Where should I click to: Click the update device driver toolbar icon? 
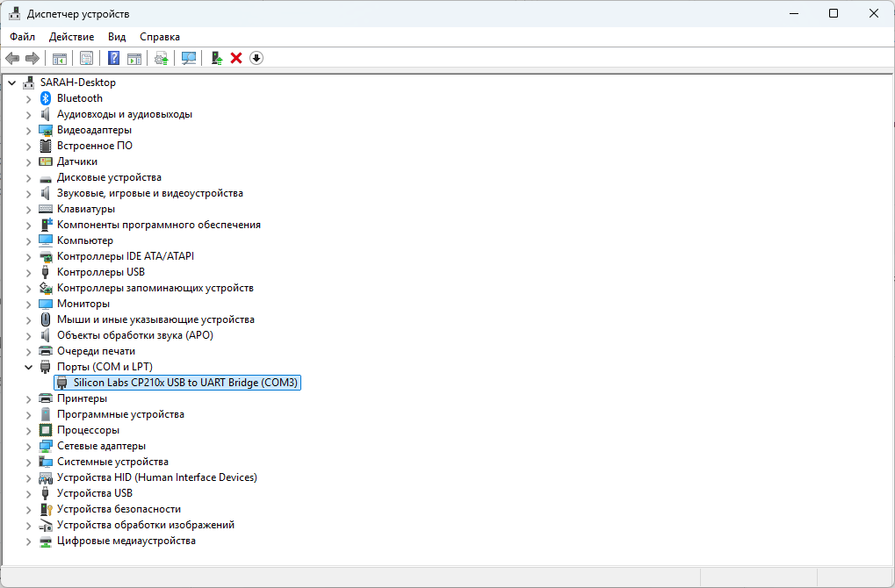click(x=161, y=58)
